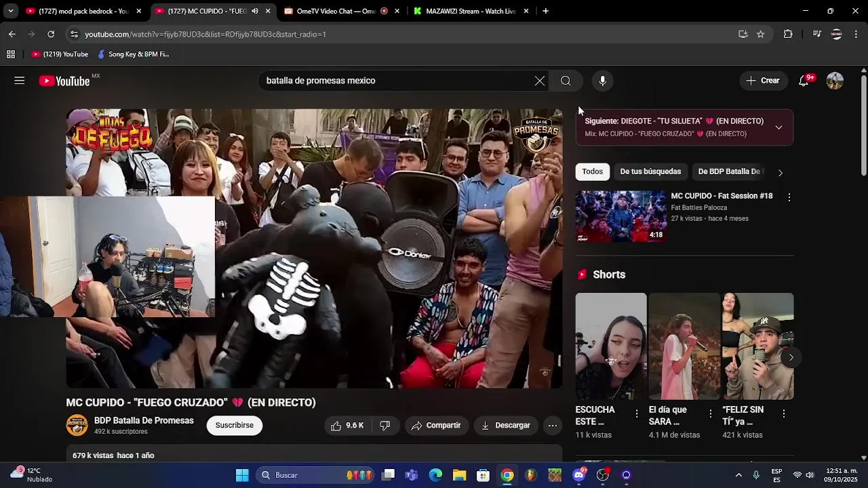This screenshot has height=488, width=868.
Task: Open Discord from the taskbar
Action: [578, 475]
